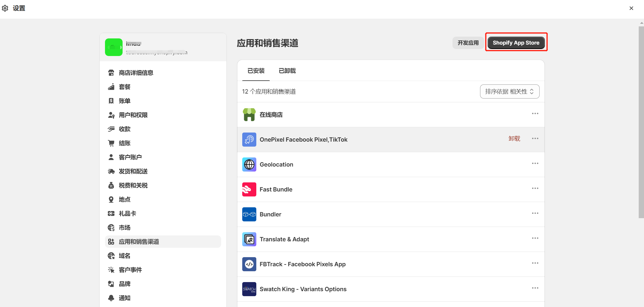Viewport: 644px width, 307px height.
Task: Open the Translate & Adapt app name
Action: [x=284, y=239]
